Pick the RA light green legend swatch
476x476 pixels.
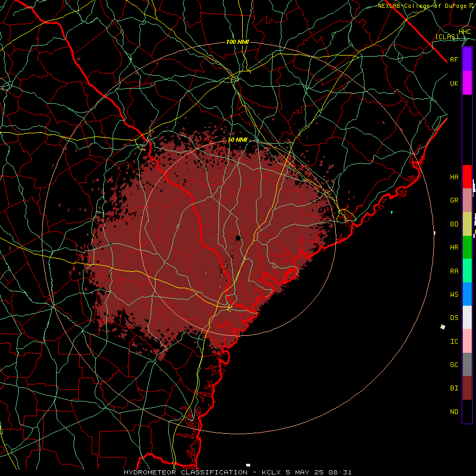[x=467, y=271]
